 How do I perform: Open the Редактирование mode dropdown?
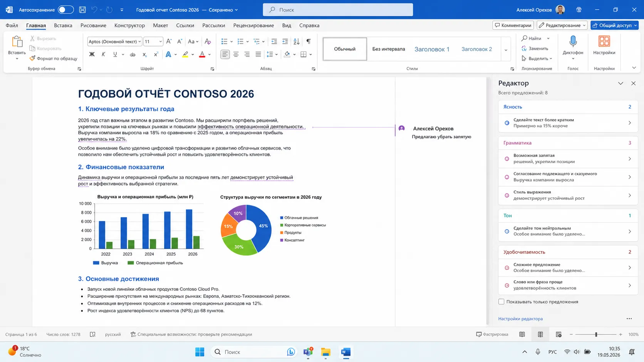(562, 25)
